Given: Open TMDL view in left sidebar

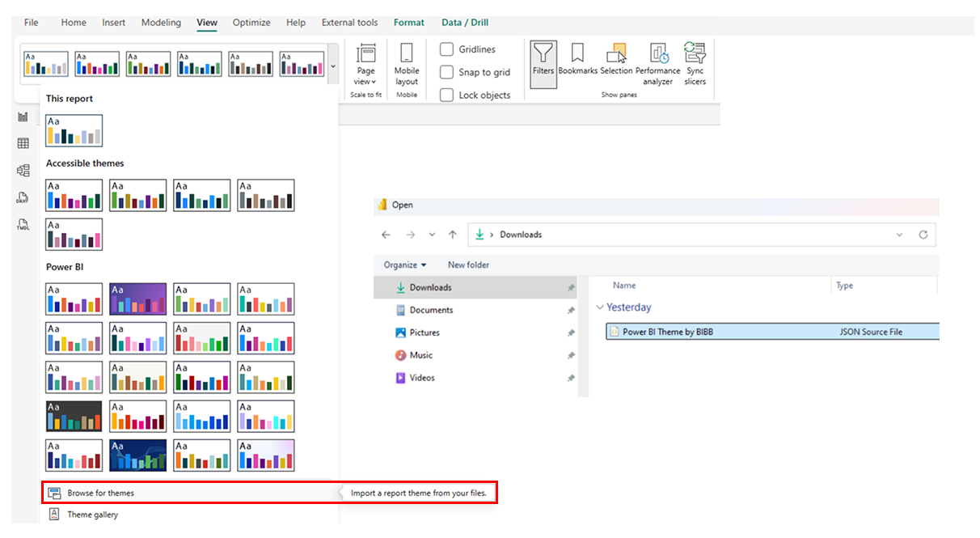Looking at the screenshot, I should (x=23, y=224).
